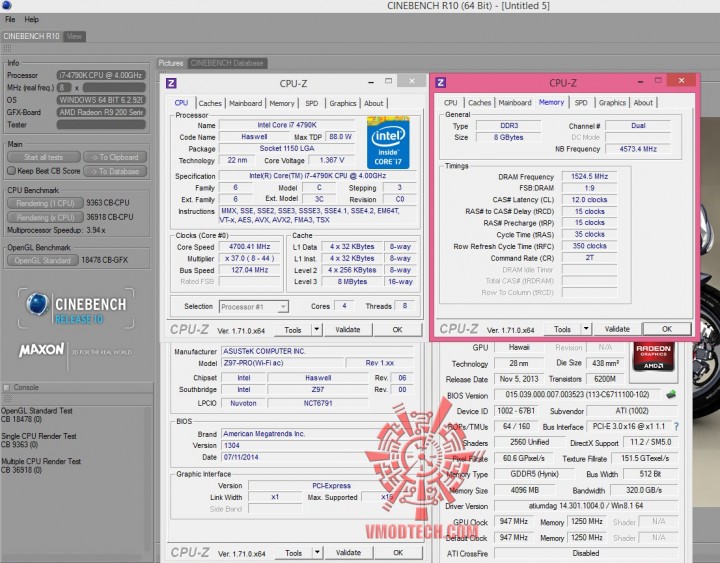Click the Processor info field

pyautogui.click(x=101, y=75)
